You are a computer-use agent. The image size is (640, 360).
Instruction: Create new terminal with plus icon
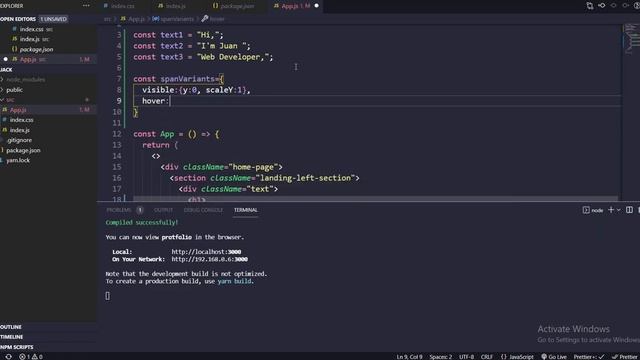[611, 210]
